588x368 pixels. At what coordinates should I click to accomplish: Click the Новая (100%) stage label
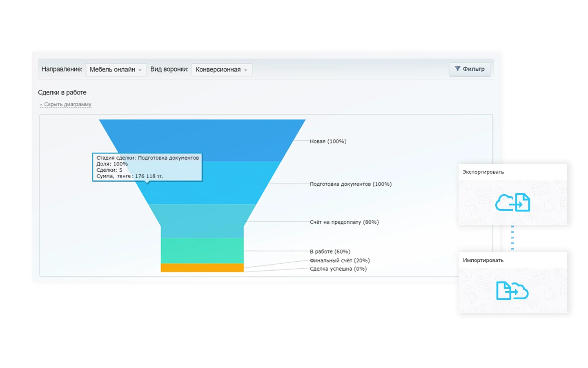[x=328, y=141]
